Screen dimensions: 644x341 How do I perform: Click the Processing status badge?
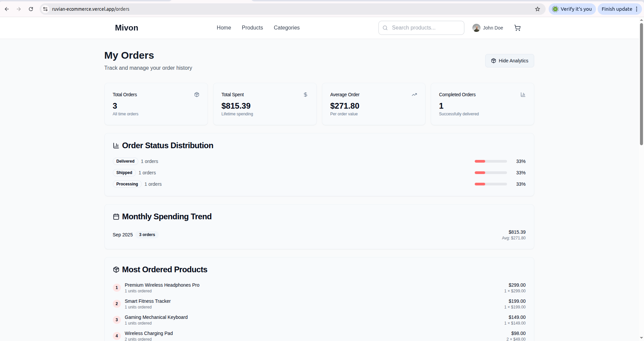click(x=127, y=184)
